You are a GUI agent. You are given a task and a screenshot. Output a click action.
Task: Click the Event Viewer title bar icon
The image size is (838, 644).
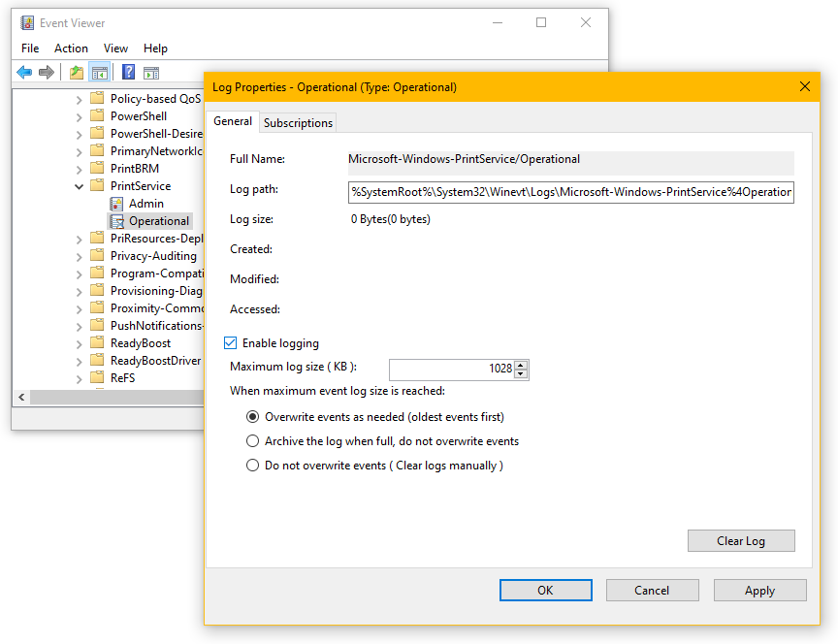click(27, 23)
